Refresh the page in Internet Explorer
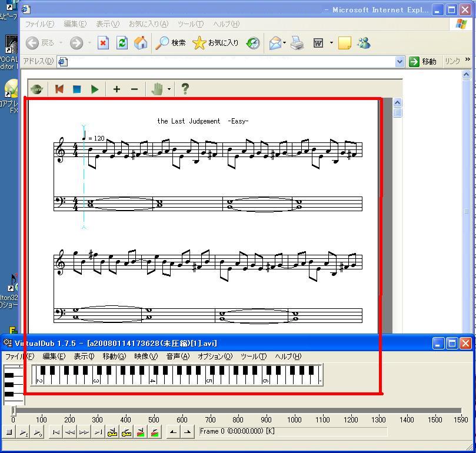Image resolution: width=476 pixels, height=453 pixels. pyautogui.click(x=122, y=43)
